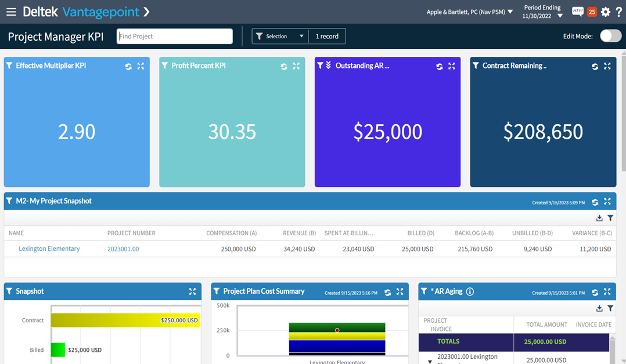
Task: Click the 1 record button
Action: point(327,36)
